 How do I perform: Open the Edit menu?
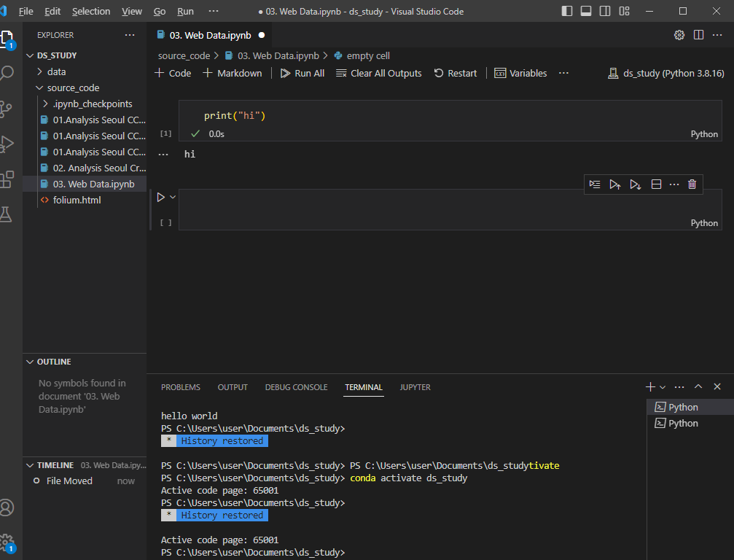tap(52, 11)
